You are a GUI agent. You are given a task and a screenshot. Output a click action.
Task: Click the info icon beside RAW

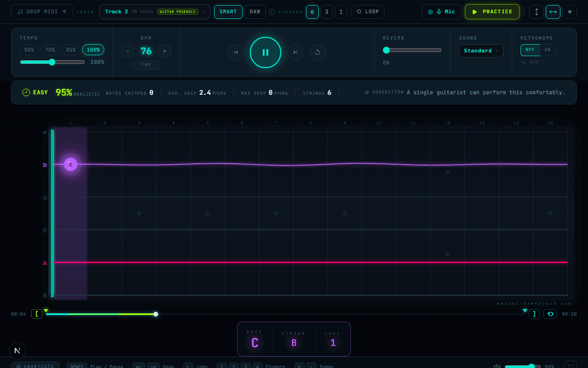272,12
